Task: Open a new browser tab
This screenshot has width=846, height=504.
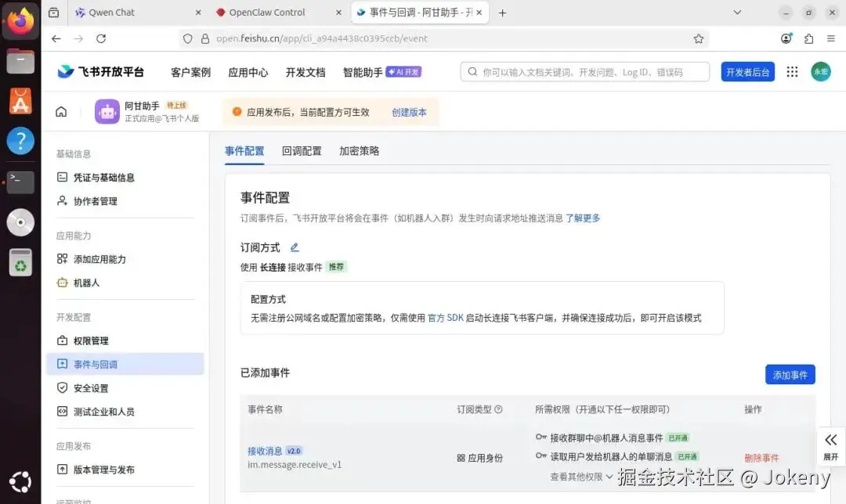Action: [x=502, y=13]
